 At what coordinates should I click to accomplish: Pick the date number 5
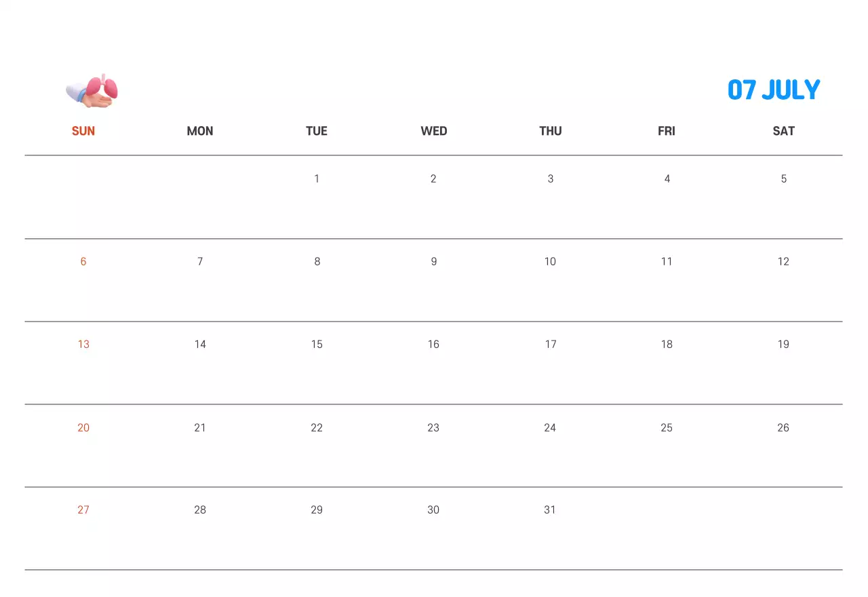783,179
